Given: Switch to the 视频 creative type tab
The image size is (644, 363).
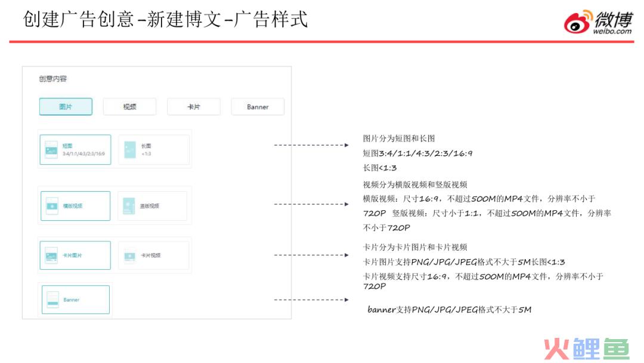Looking at the screenshot, I should (x=130, y=107).
